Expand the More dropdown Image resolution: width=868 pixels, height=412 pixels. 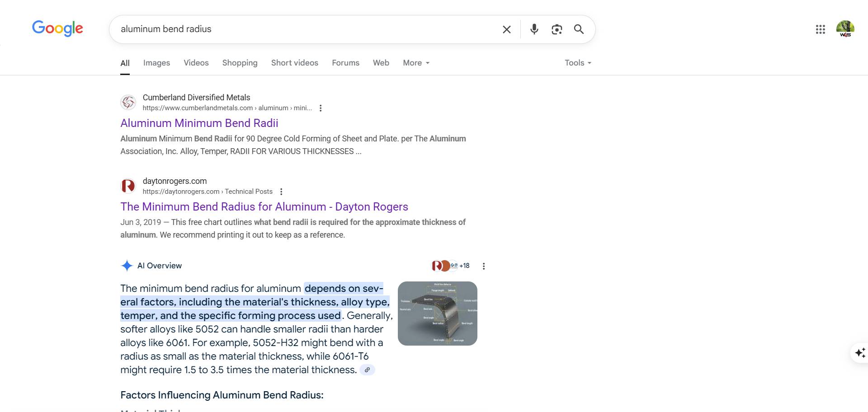(416, 63)
